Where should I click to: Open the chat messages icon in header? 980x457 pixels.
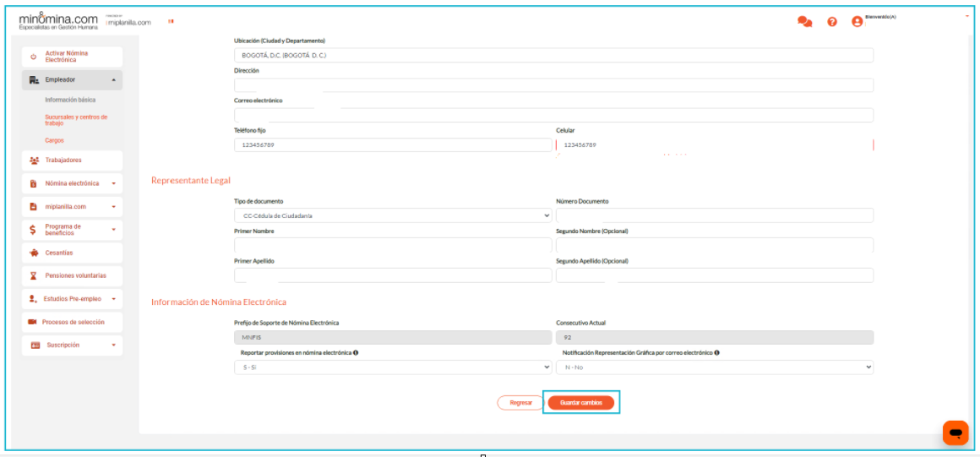[804, 22]
